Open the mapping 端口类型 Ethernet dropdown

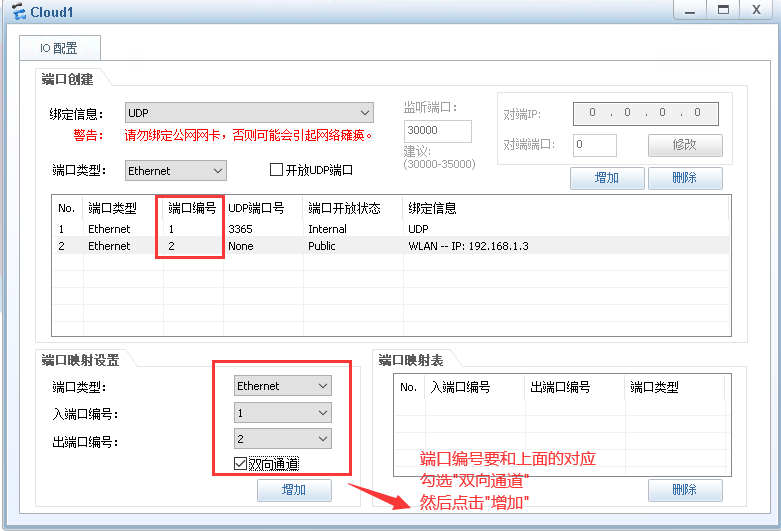pos(282,386)
